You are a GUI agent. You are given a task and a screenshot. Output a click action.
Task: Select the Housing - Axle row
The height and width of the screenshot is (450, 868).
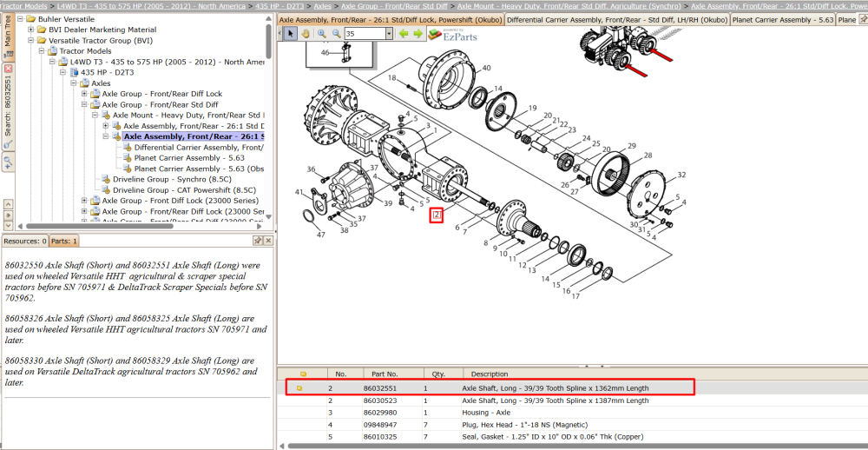coord(572,413)
